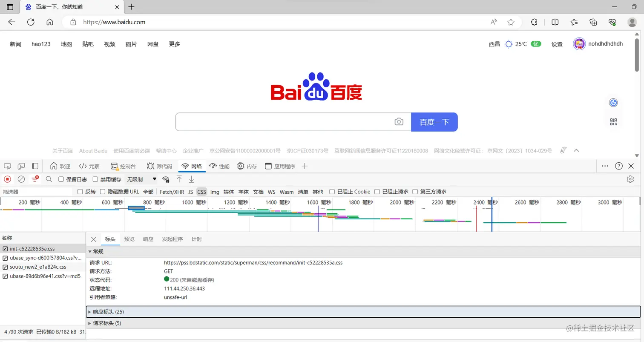The image size is (644, 342).
Task: Click the QR code icon on right
Action: click(613, 122)
